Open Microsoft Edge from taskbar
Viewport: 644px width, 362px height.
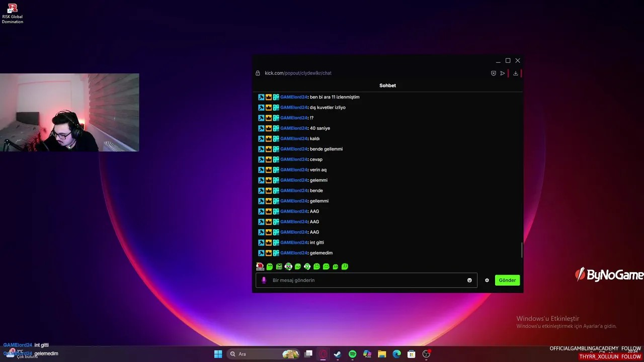[x=396, y=354]
